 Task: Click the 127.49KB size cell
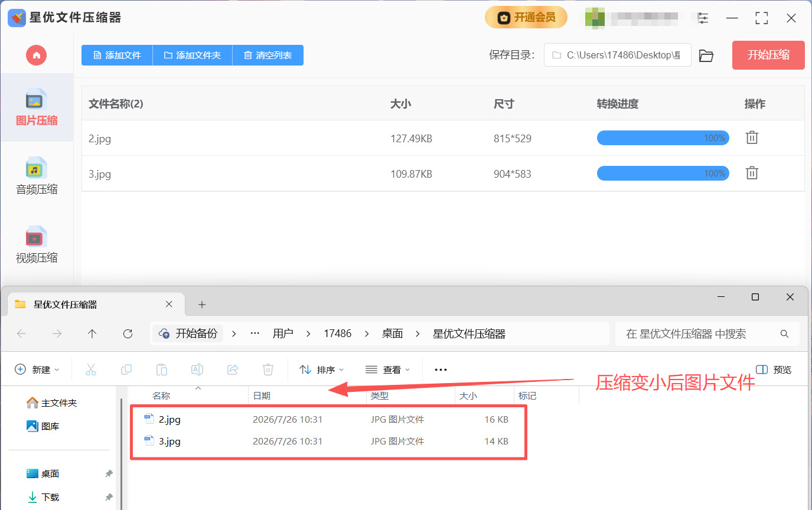click(411, 139)
